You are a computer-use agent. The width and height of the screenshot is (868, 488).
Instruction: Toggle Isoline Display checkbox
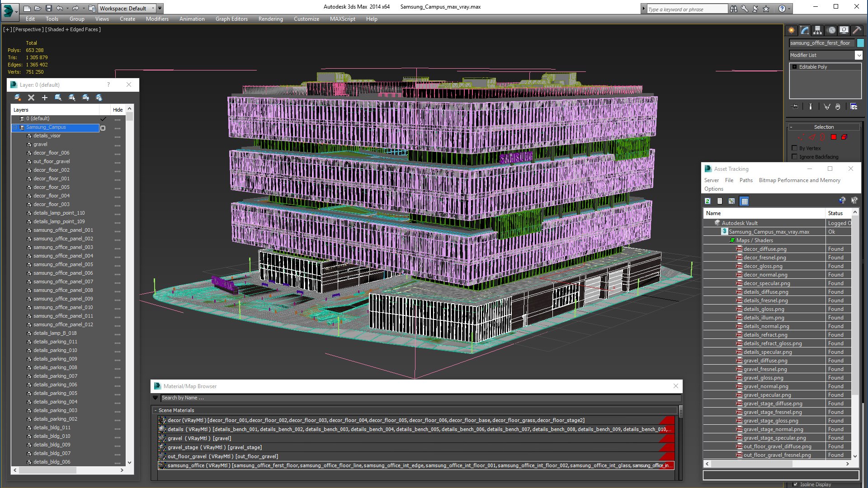(x=795, y=484)
